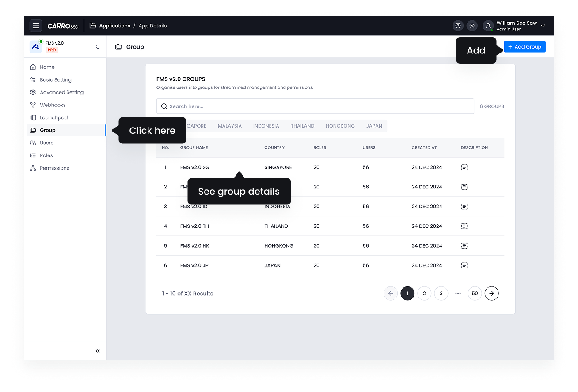Switch to the MALAYSIA filter tab
This screenshot has width=578, height=392.
pos(229,126)
